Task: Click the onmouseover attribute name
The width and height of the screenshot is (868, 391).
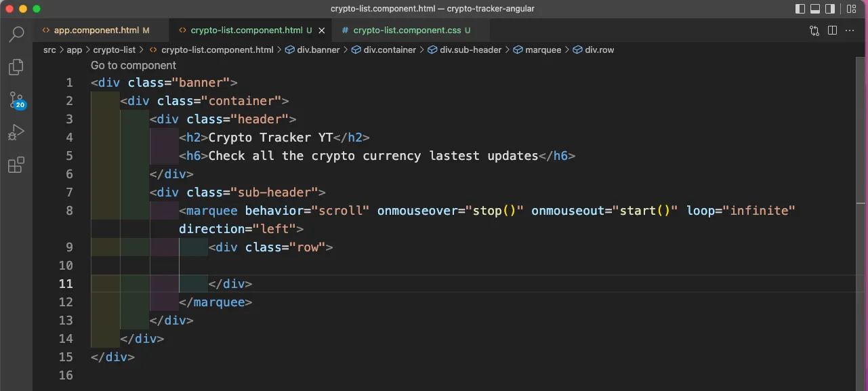Action: [x=417, y=211]
